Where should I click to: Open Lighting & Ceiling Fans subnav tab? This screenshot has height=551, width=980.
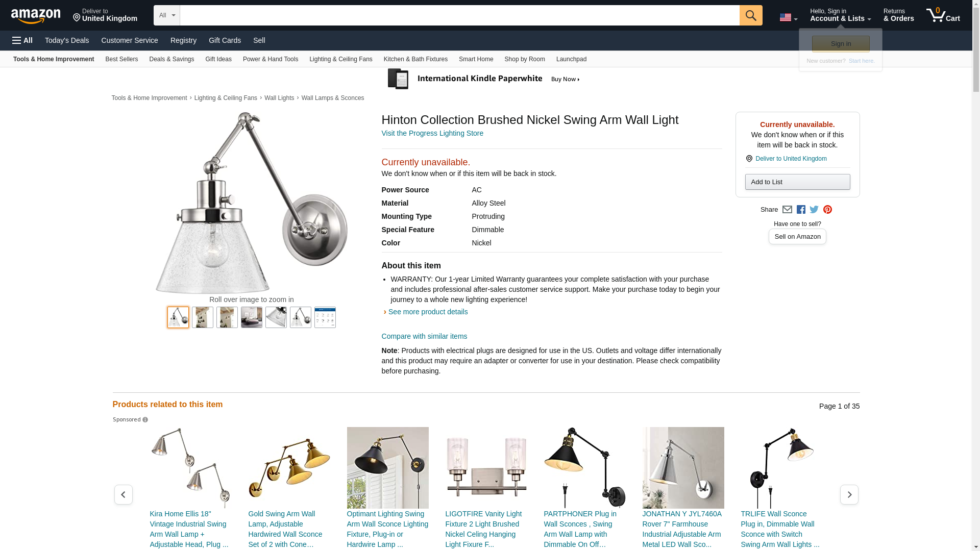coord(341,59)
